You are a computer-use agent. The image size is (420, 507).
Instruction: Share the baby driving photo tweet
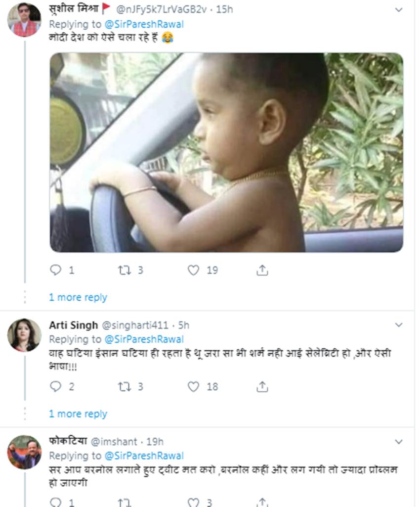pyautogui.click(x=262, y=270)
